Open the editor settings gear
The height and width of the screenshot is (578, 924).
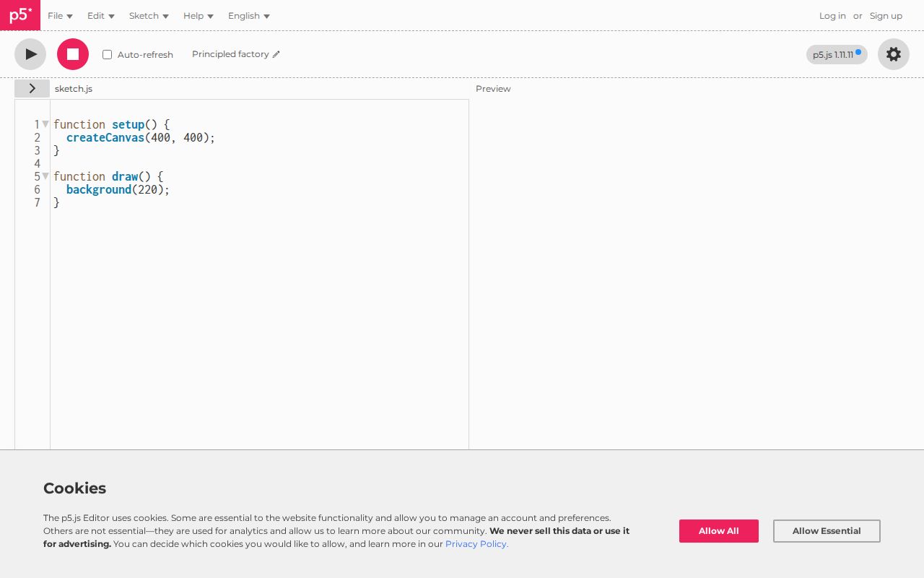[x=894, y=54]
